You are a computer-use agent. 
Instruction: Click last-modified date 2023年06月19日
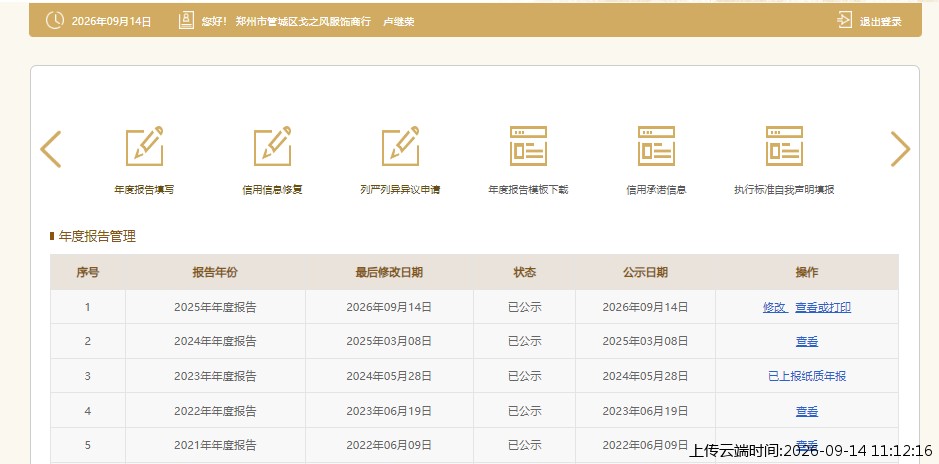click(x=389, y=411)
